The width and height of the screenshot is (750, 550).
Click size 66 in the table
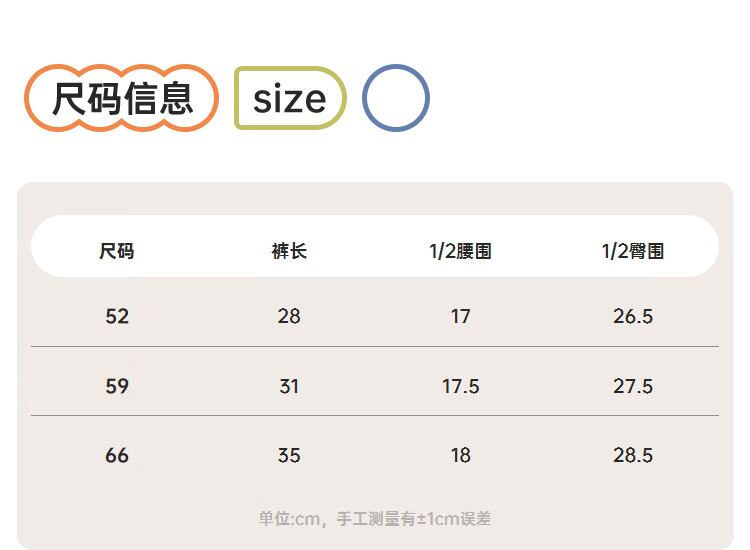[117, 455]
